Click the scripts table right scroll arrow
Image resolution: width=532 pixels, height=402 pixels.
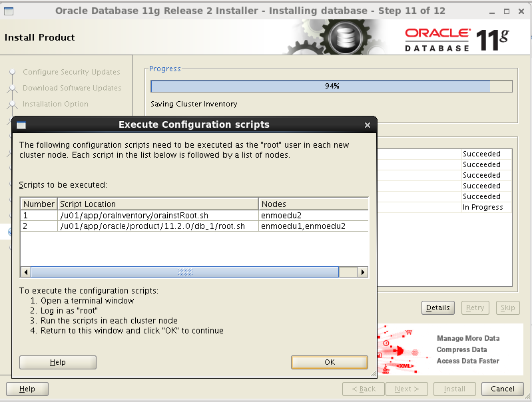click(x=363, y=272)
